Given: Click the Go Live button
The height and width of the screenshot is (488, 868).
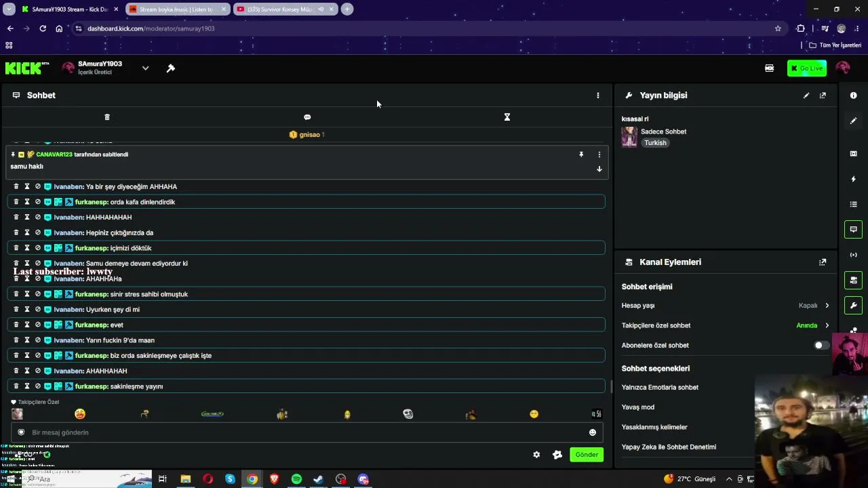Looking at the screenshot, I should pos(807,68).
